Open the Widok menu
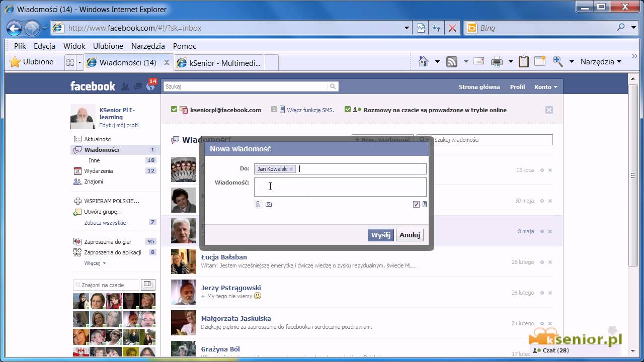The image size is (644, 362). (x=74, y=46)
